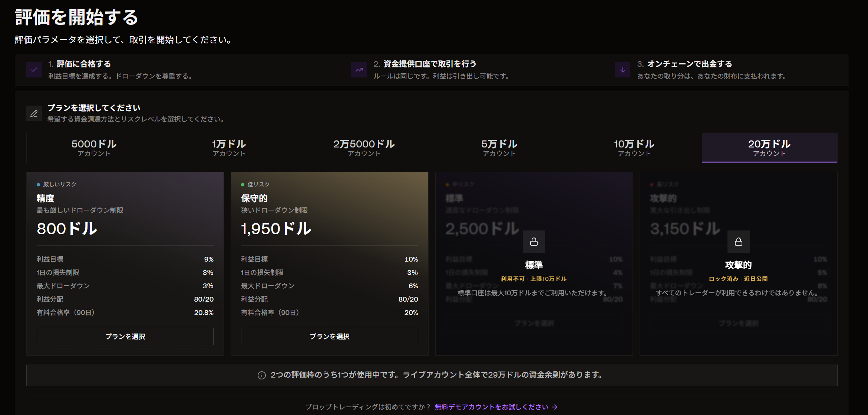The height and width of the screenshot is (415, 868).
Task: Click the lock icon on the 攻撃的 card
Action: click(x=739, y=242)
